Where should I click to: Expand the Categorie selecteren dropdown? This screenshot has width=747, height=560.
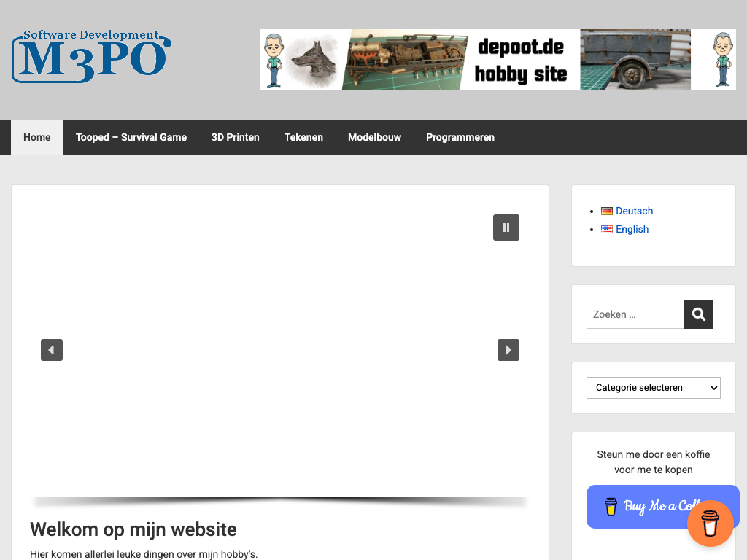[653, 388]
